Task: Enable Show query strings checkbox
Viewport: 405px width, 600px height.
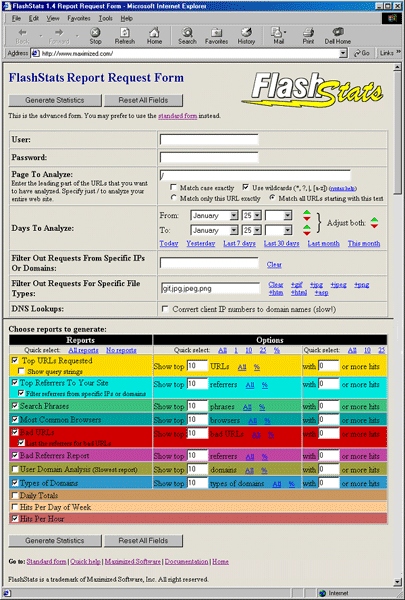Action: tap(21, 371)
